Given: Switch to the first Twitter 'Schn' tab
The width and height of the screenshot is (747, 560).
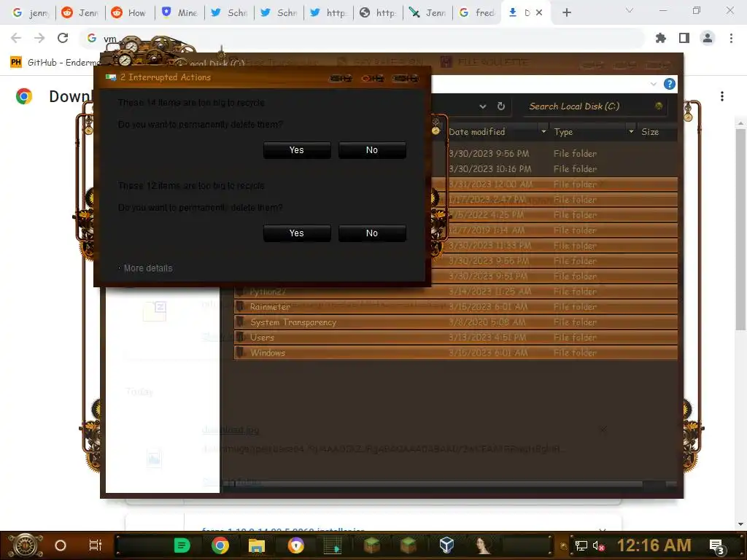Looking at the screenshot, I should tap(229, 13).
